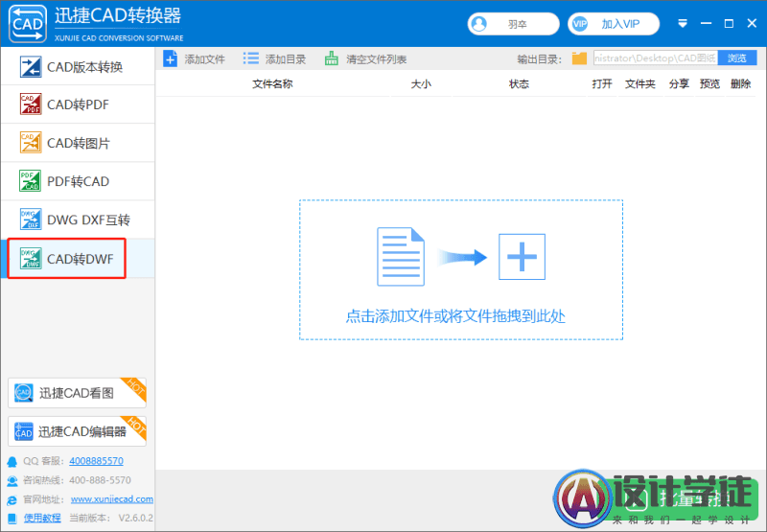767x532 pixels.
Task: Click the browser icon beside 官网地址
Action: point(12,499)
